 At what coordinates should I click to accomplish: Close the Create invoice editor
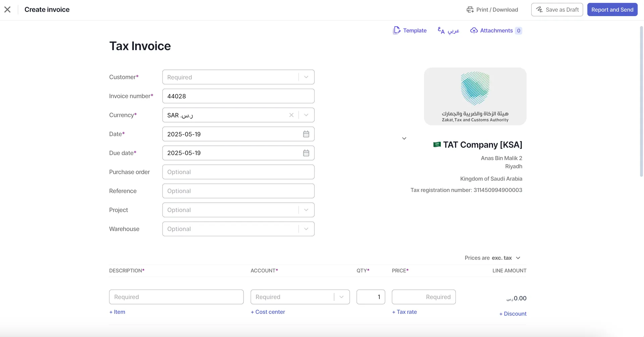click(x=7, y=9)
